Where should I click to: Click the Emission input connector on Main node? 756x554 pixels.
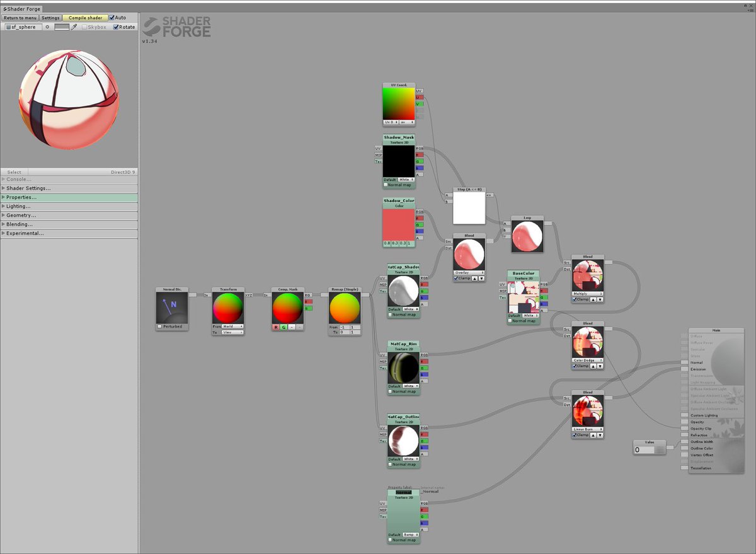coord(685,369)
